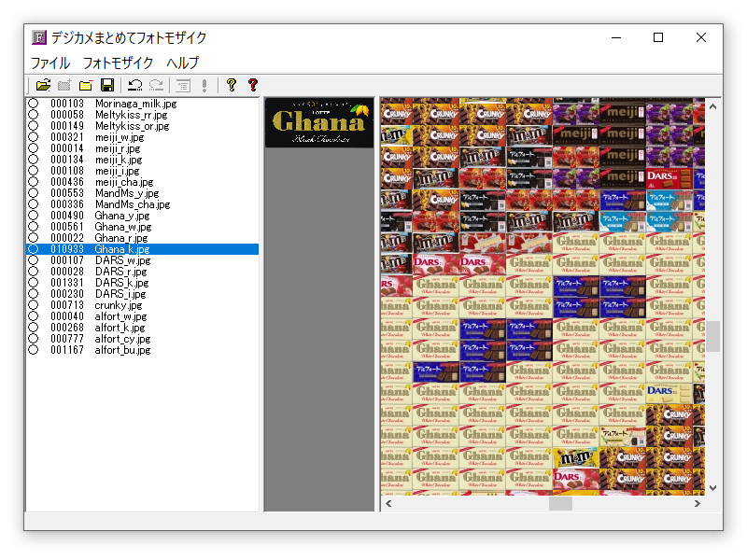Select the meiji_k.jpg list entry
747x560 pixels.
point(143,160)
